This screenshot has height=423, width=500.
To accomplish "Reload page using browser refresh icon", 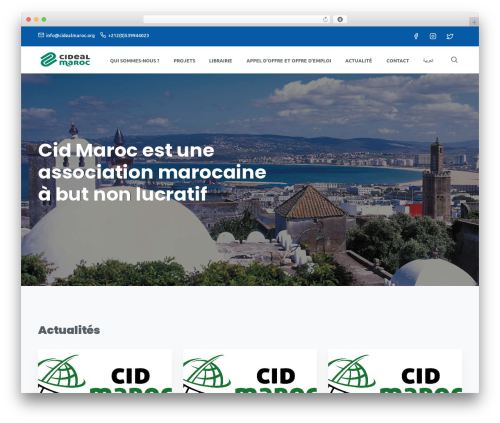I will click(325, 19).
